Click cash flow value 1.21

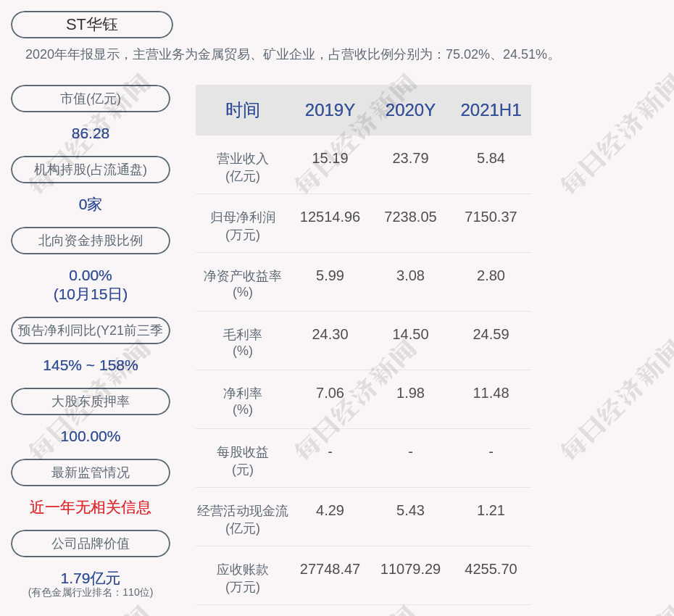[491, 510]
